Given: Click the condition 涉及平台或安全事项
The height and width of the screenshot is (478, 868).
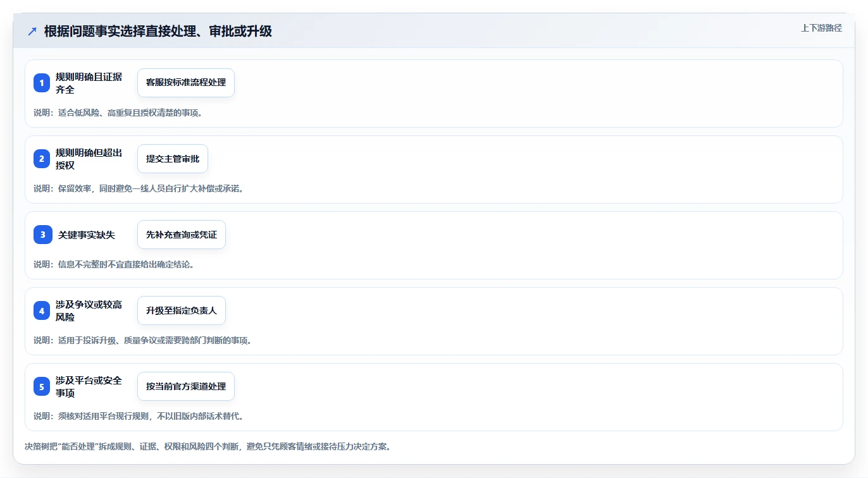Looking at the screenshot, I should coord(89,386).
